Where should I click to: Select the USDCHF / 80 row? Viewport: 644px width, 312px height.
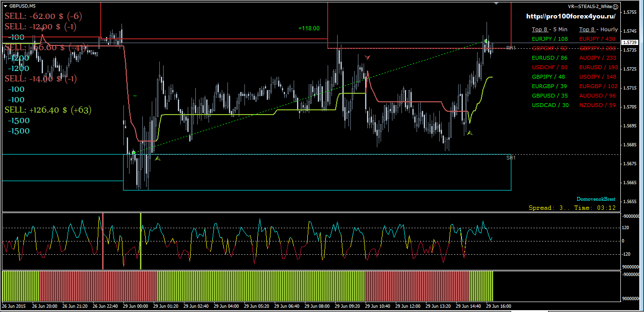549,67
